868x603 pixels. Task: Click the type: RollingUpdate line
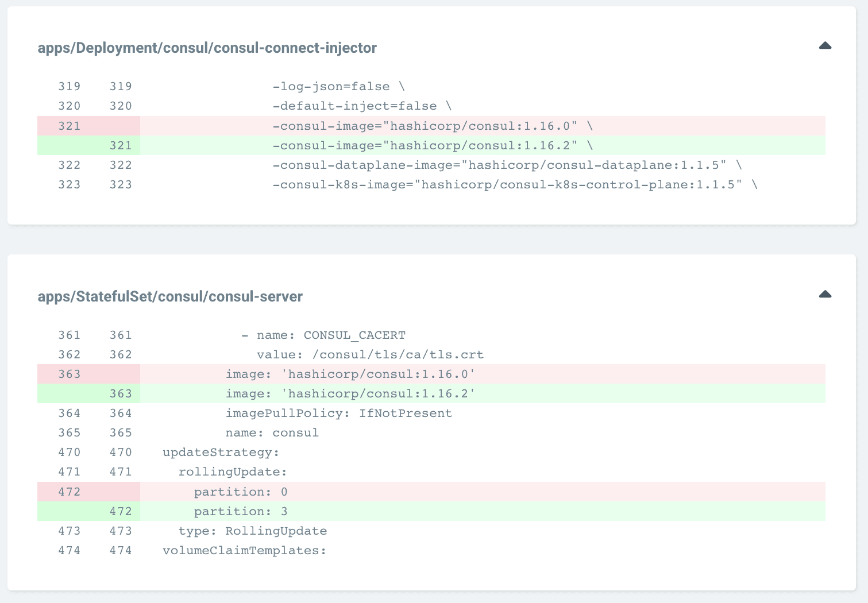coord(253,531)
